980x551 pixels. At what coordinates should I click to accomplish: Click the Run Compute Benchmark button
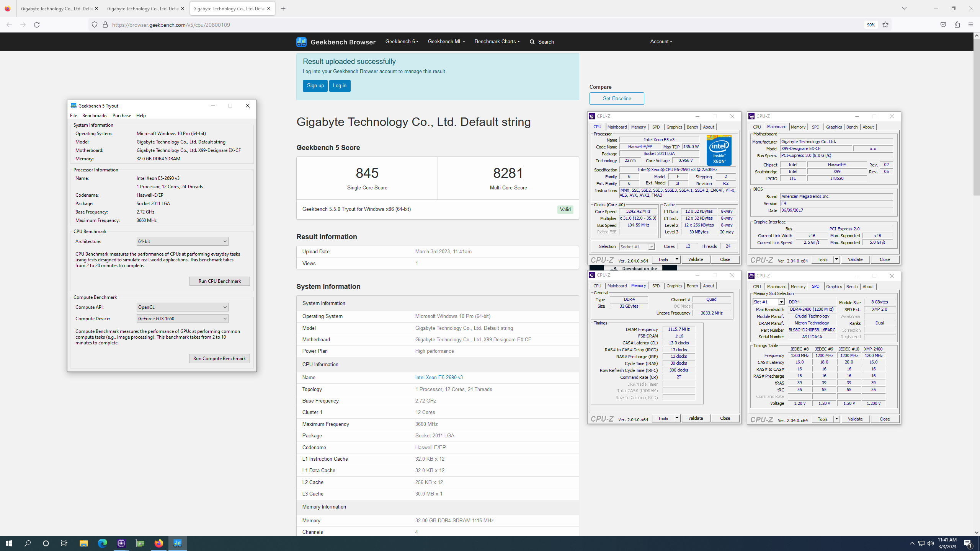pos(220,359)
